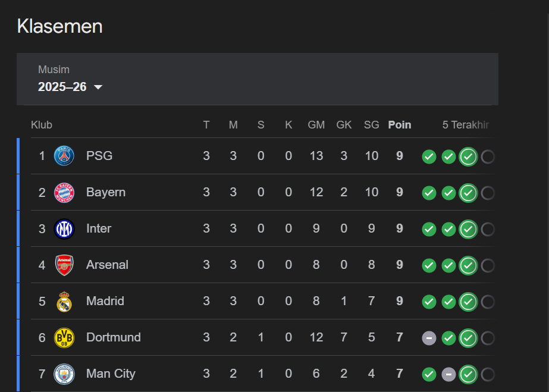The width and height of the screenshot is (549, 392).
Task: Click Dortmund's gray draw result icon
Action: coord(429,338)
